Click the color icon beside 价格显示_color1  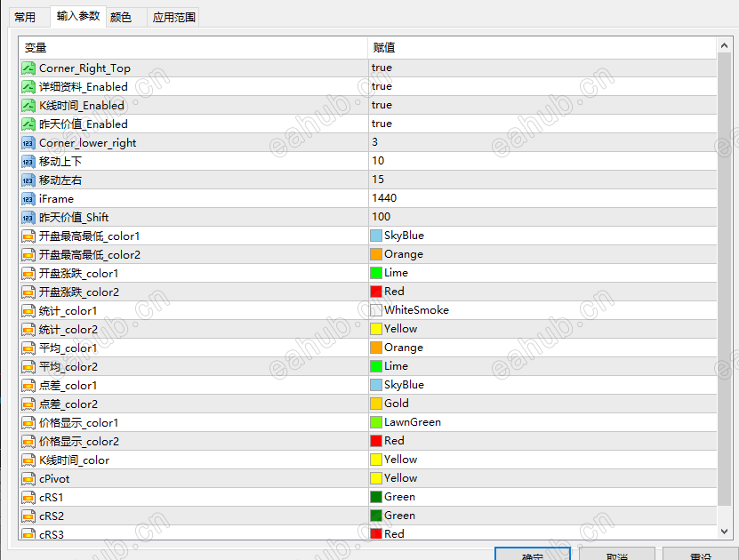tap(28, 423)
